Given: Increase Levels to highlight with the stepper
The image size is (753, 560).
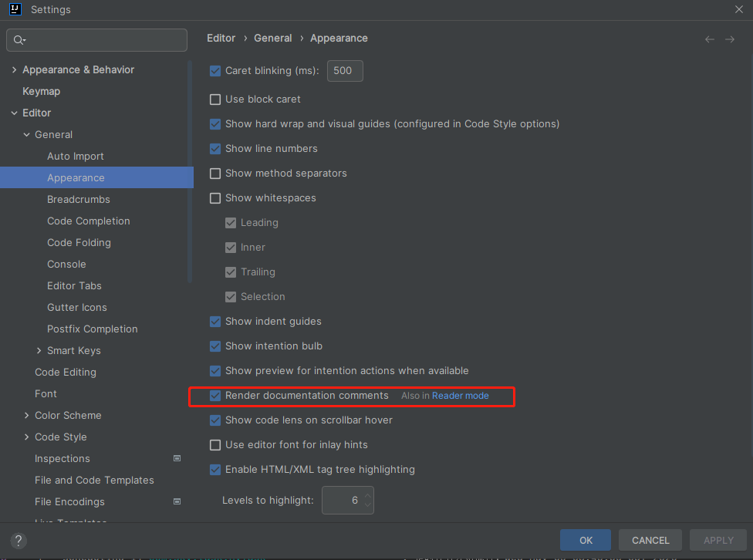Looking at the screenshot, I should 368,495.
